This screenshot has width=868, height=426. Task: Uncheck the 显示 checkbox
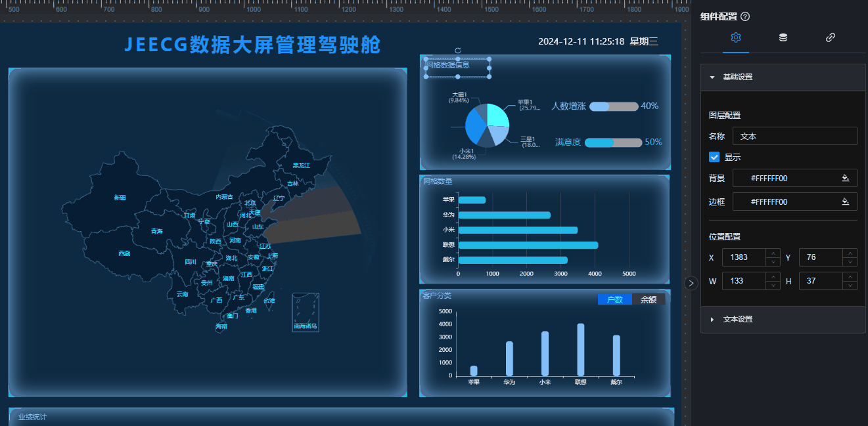click(714, 158)
